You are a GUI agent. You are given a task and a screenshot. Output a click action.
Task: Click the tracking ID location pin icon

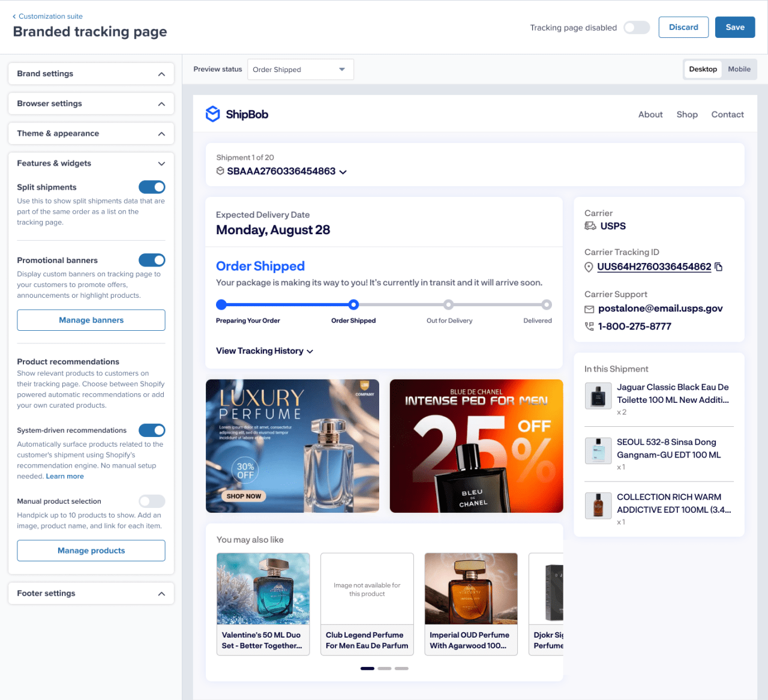589,267
